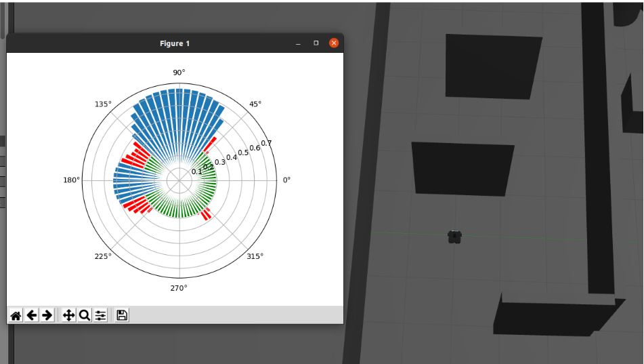Open Configure subplots sliders icon
The height and width of the screenshot is (364, 644).
point(100,315)
